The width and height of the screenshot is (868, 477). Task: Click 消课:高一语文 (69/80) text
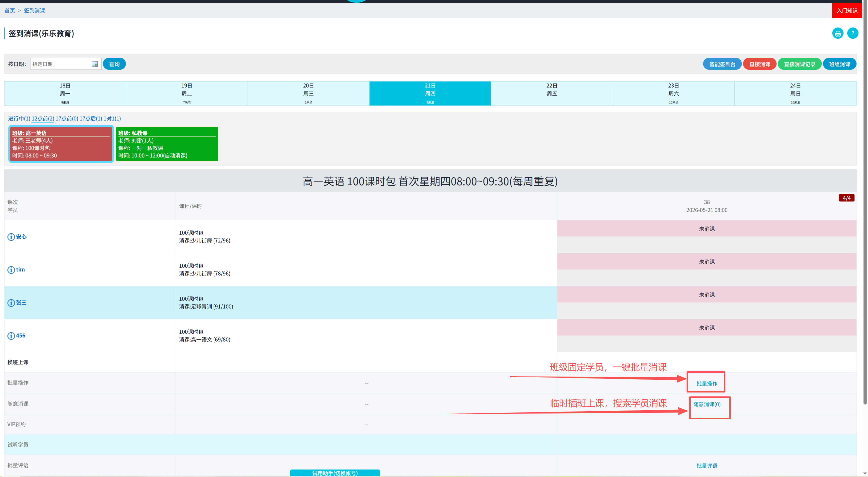click(x=205, y=340)
